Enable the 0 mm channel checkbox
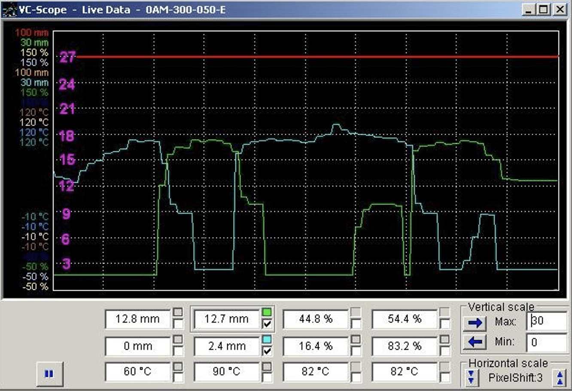The height and width of the screenshot is (392, 572). (x=177, y=351)
